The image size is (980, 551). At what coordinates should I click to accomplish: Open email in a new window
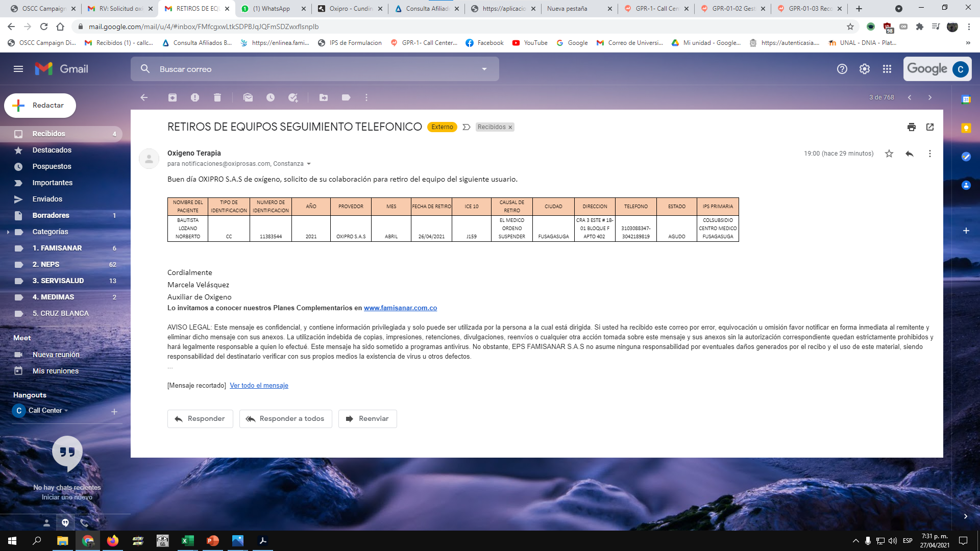(930, 127)
